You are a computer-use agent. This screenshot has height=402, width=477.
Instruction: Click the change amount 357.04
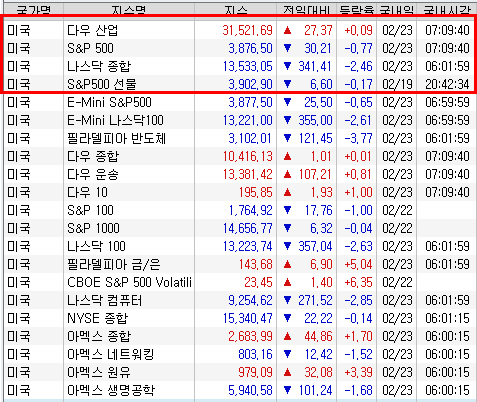tap(315, 246)
